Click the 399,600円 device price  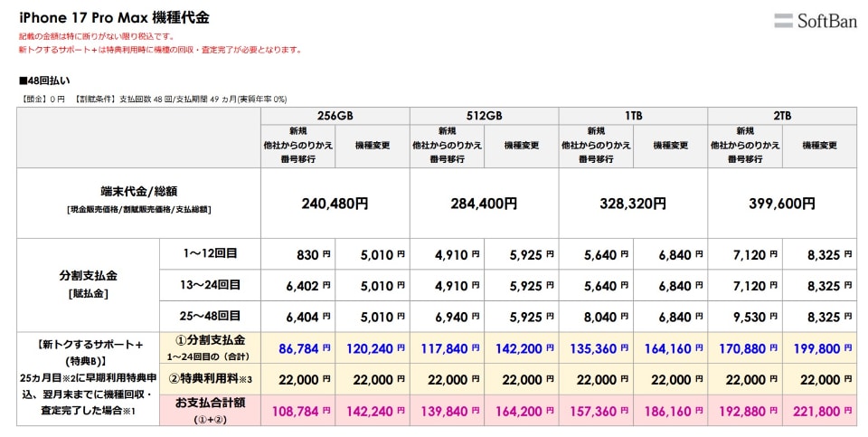(782, 204)
